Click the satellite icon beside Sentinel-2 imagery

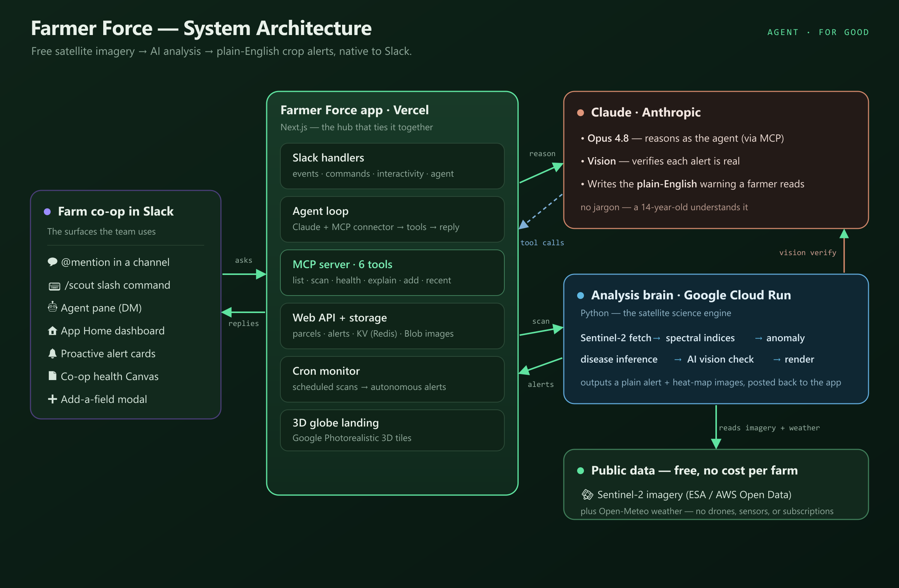click(x=587, y=494)
